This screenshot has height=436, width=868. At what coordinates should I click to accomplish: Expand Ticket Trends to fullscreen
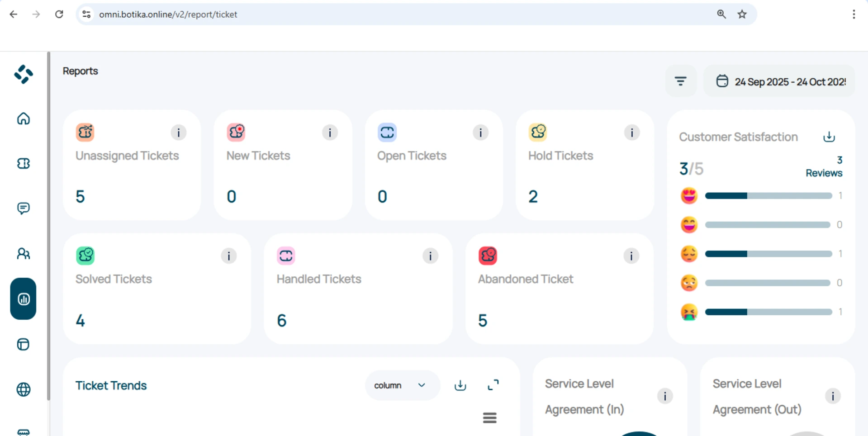[493, 385]
